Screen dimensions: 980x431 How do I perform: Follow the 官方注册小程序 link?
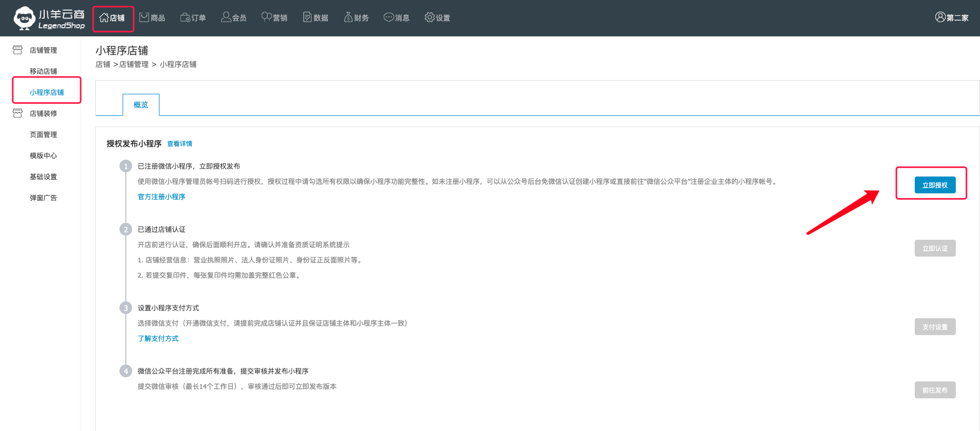162,197
